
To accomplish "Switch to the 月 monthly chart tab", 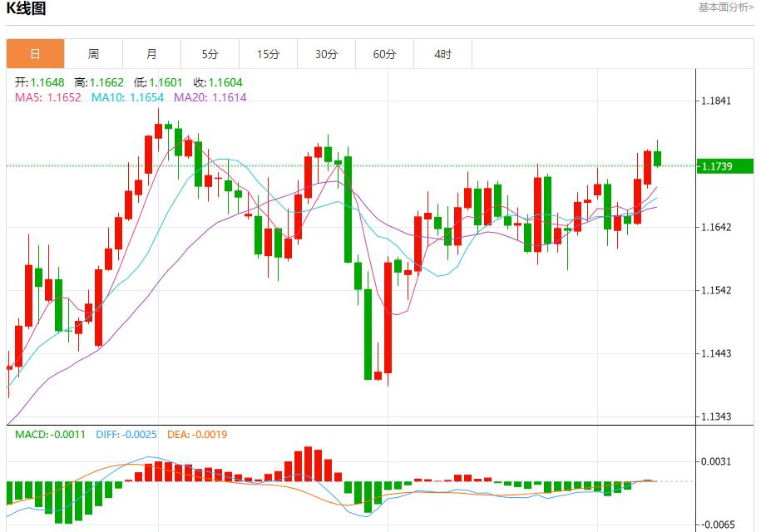I will (151, 53).
